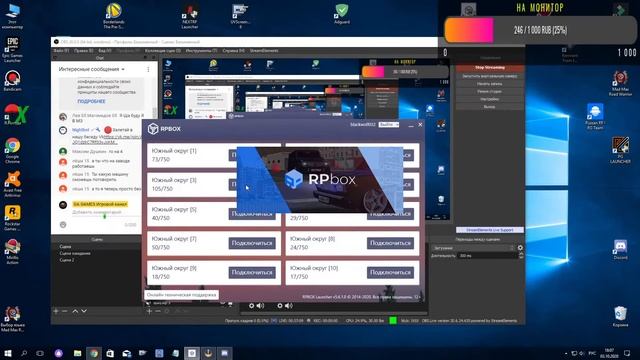Open the Adguard desktop shortcut
Viewport: 640px width, 360px height.
point(342,14)
